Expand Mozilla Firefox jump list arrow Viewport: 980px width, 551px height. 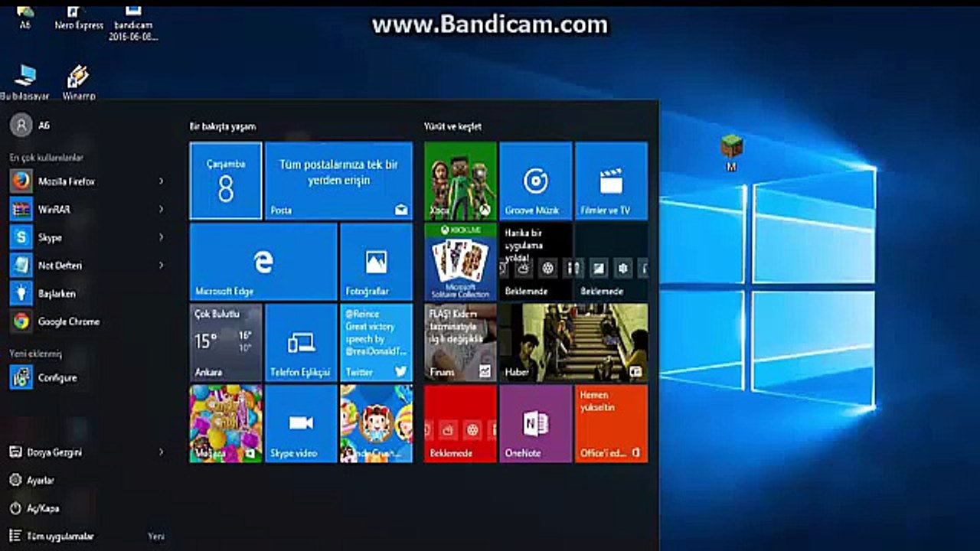(x=161, y=181)
